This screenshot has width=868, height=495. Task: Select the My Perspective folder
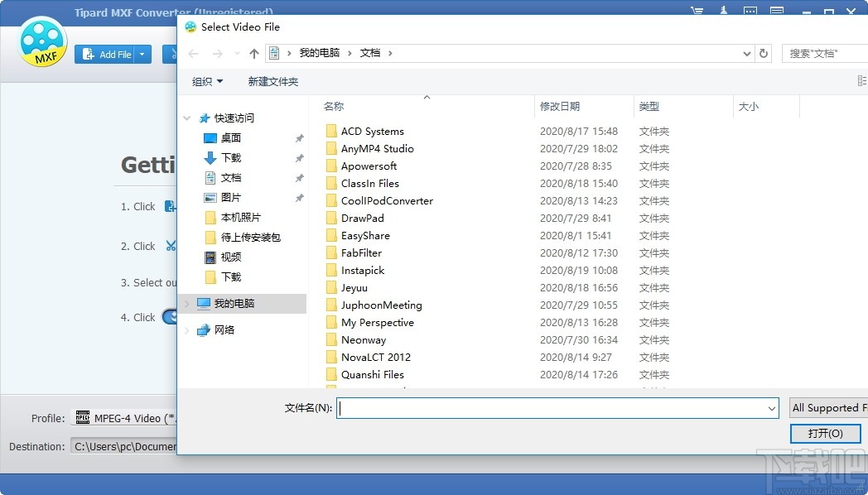click(378, 323)
